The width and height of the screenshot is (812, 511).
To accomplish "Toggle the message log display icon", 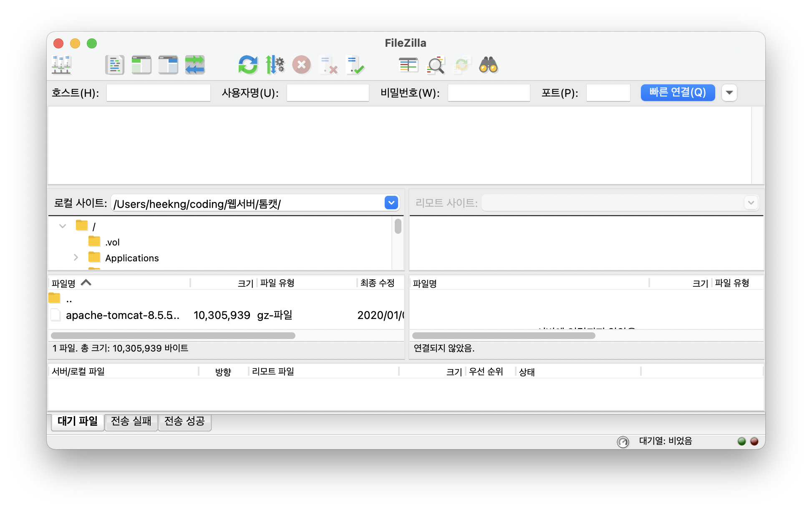I will pos(115,65).
